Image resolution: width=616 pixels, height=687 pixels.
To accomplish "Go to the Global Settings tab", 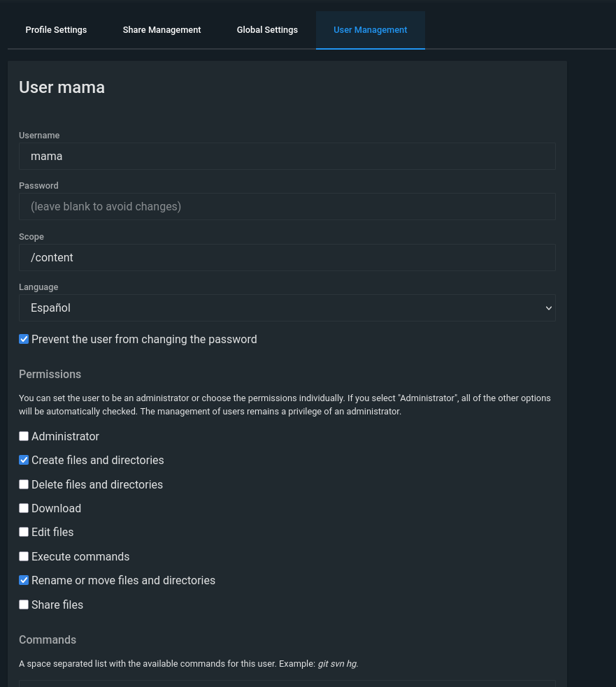I will 267,30.
